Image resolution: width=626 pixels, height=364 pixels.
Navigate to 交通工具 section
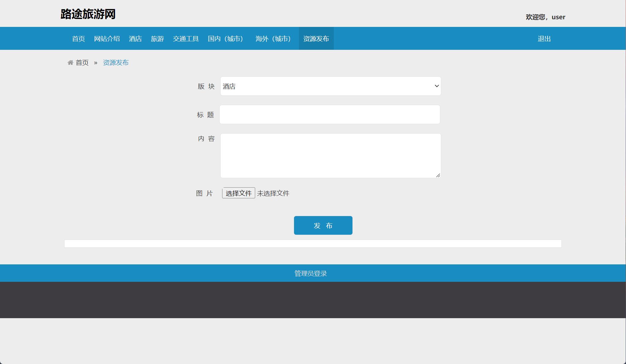point(186,39)
